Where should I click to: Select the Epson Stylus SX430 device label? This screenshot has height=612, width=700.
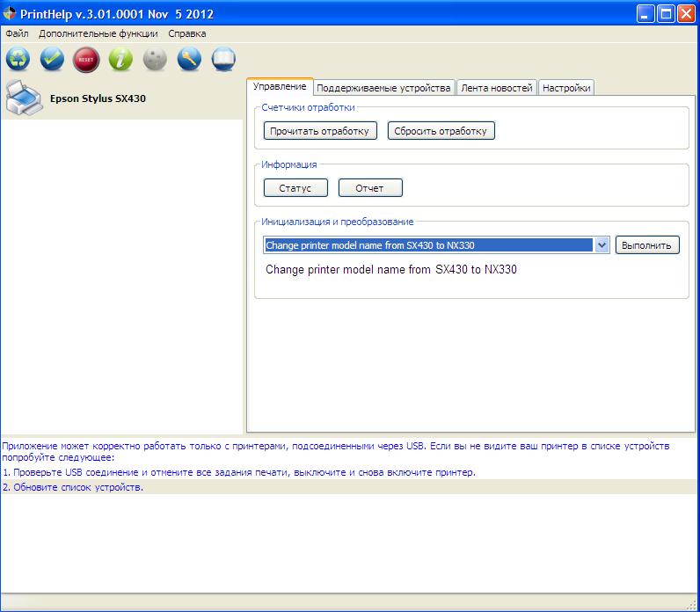pyautogui.click(x=98, y=98)
